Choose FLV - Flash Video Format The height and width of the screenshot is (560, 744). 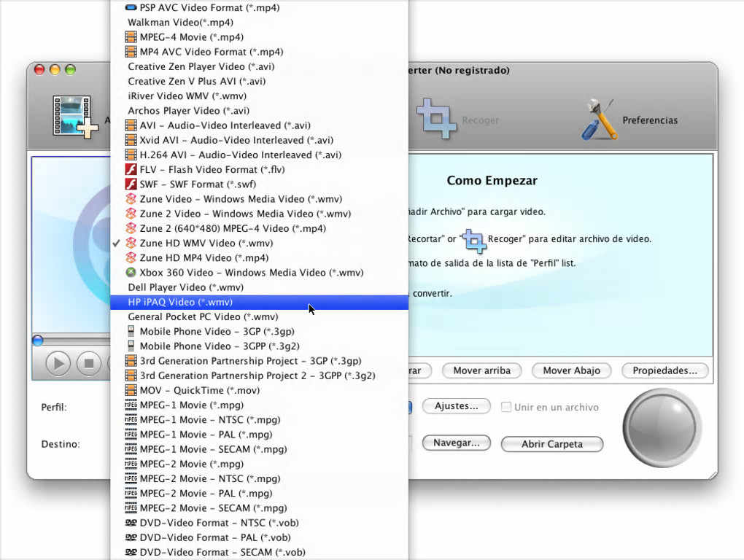(x=259, y=169)
